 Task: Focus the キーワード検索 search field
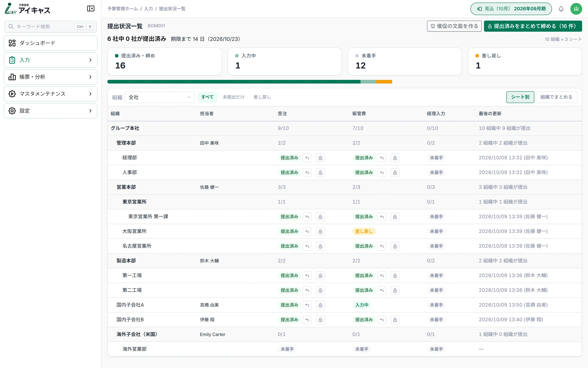(51, 26)
